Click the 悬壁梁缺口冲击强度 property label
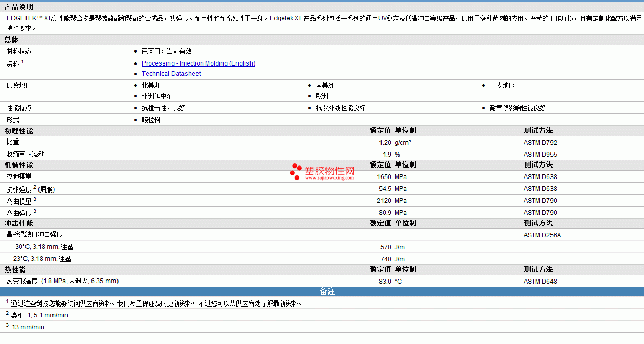Screen dimensions: 644x344 (x=35, y=235)
